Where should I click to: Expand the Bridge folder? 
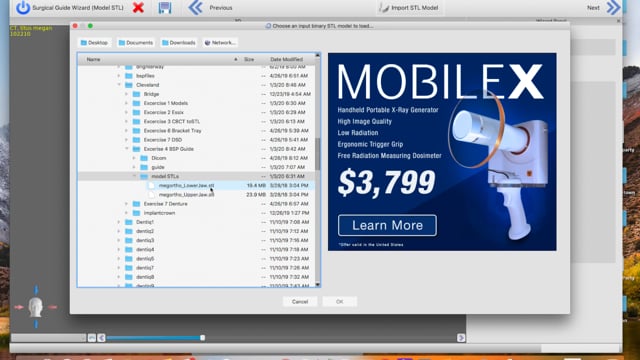(127, 94)
